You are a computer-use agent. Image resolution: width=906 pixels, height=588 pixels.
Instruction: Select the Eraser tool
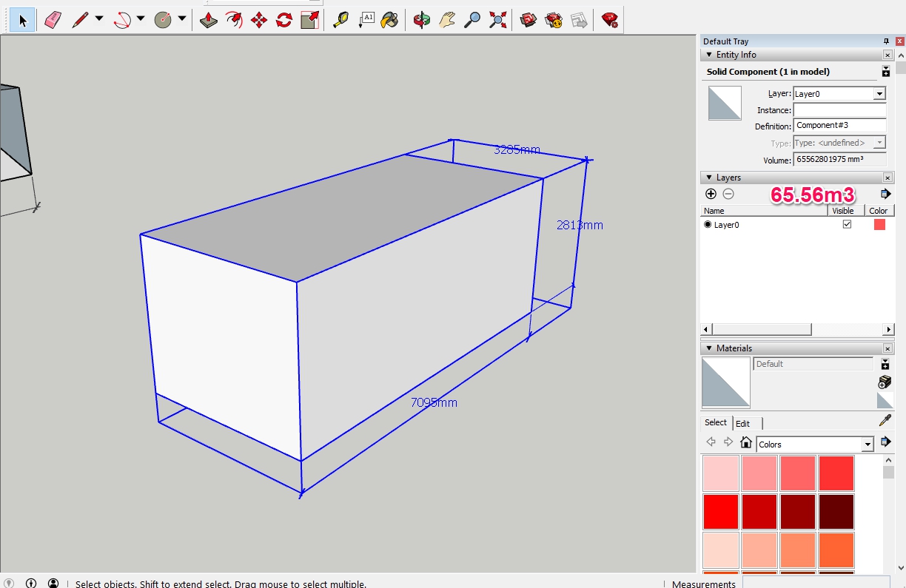click(x=53, y=20)
